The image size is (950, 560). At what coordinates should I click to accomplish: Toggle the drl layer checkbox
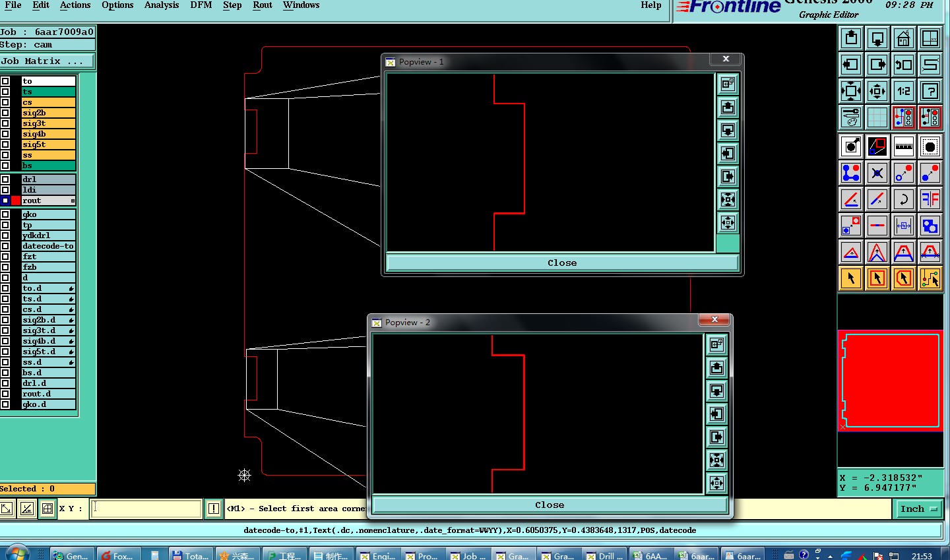pyautogui.click(x=5, y=179)
